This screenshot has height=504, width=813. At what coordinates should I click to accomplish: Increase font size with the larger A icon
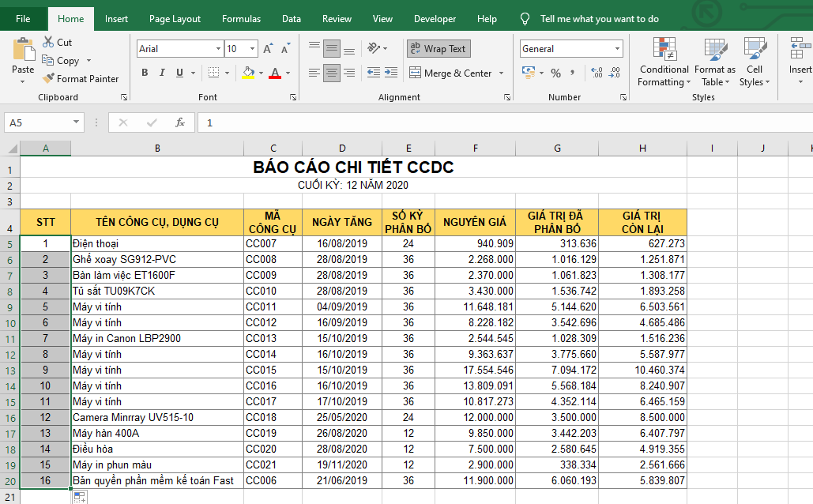tap(268, 49)
